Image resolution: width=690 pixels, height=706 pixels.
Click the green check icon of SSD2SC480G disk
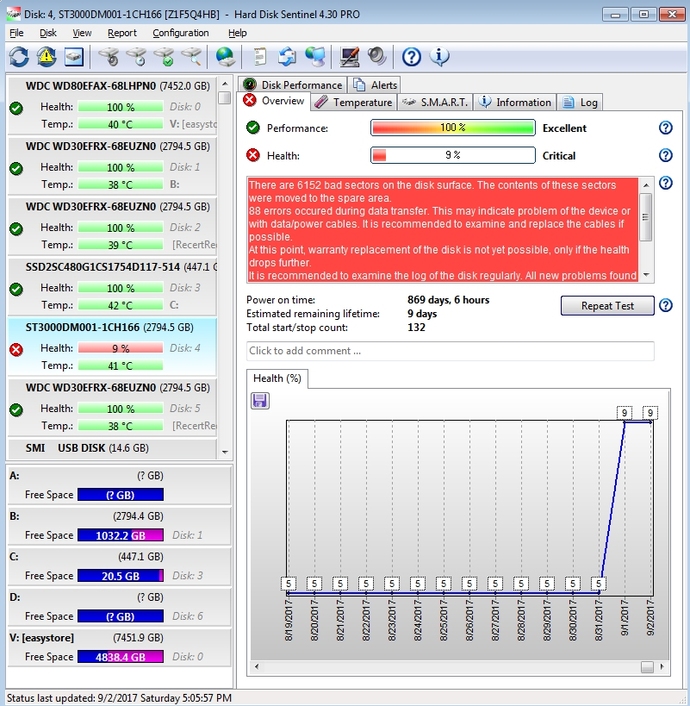click(16, 289)
